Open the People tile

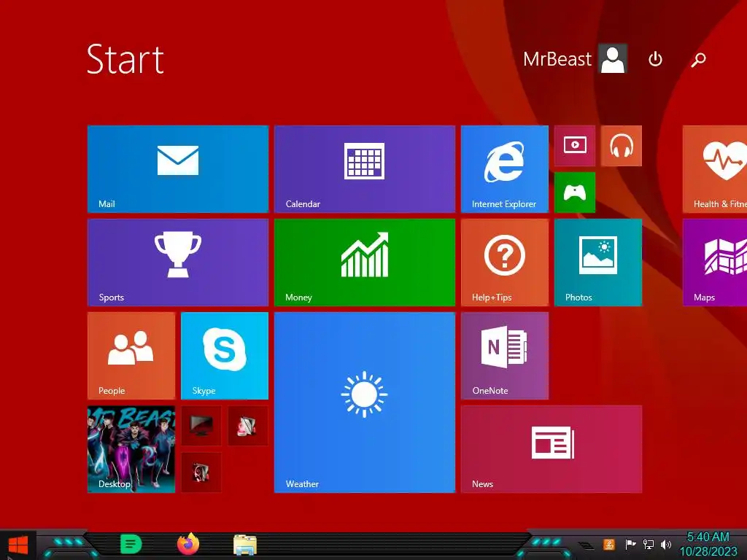pos(131,356)
